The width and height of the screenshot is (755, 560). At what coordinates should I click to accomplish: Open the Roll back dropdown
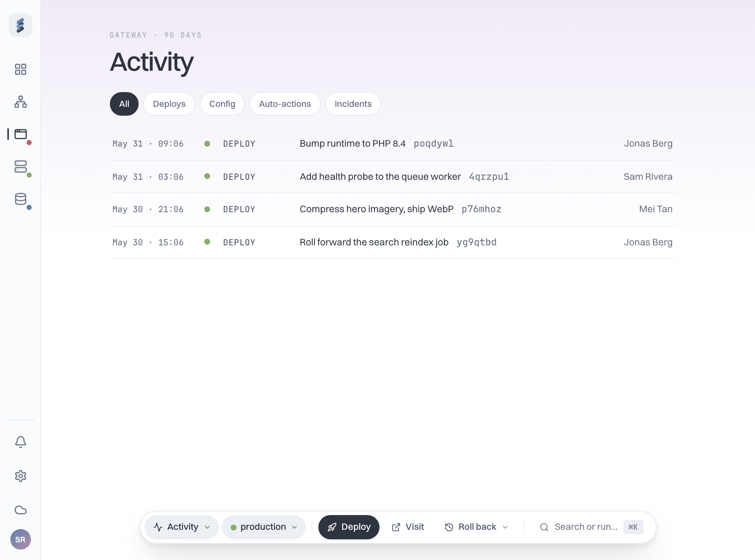point(476,527)
